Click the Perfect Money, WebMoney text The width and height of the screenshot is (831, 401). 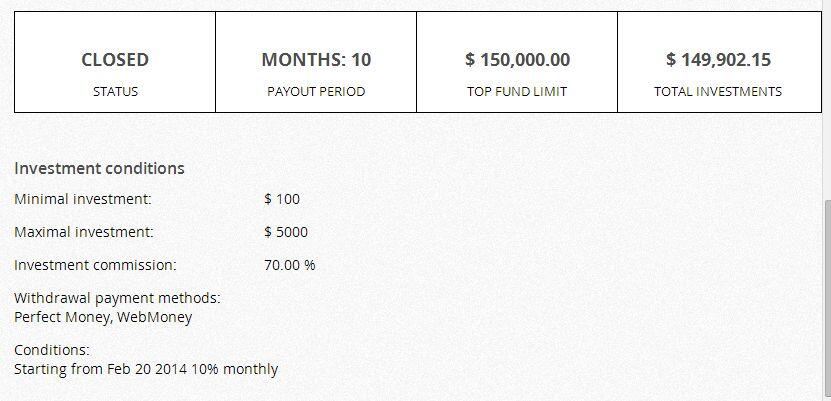point(103,317)
